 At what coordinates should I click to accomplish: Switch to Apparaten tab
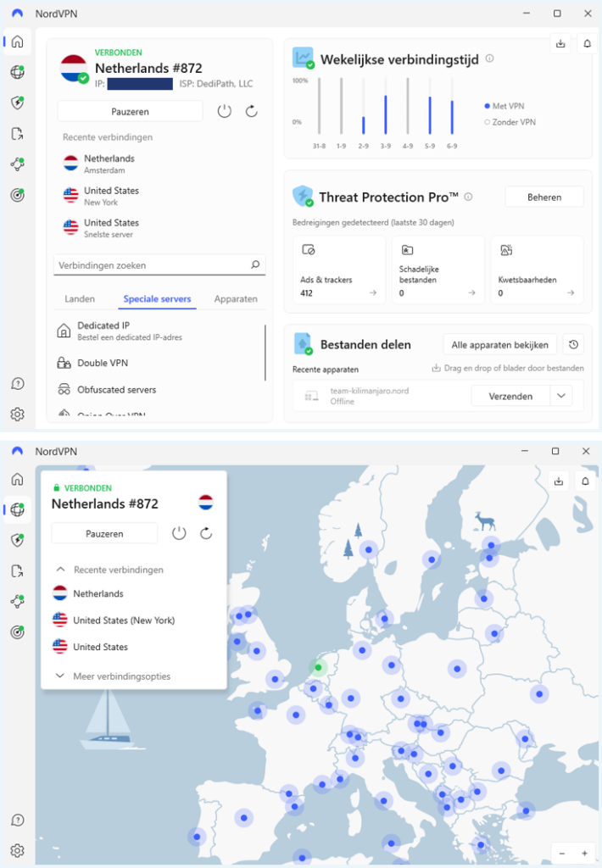tap(236, 299)
